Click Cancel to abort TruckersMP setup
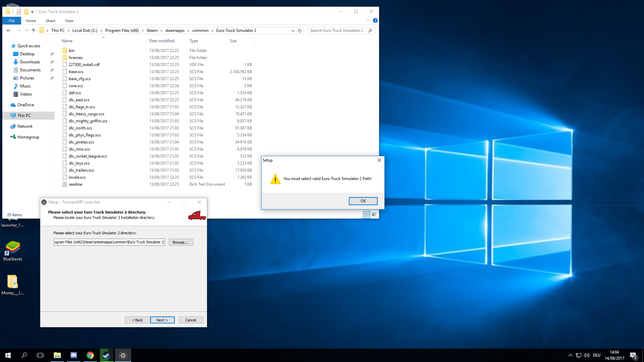The width and height of the screenshot is (644, 362). [190, 320]
